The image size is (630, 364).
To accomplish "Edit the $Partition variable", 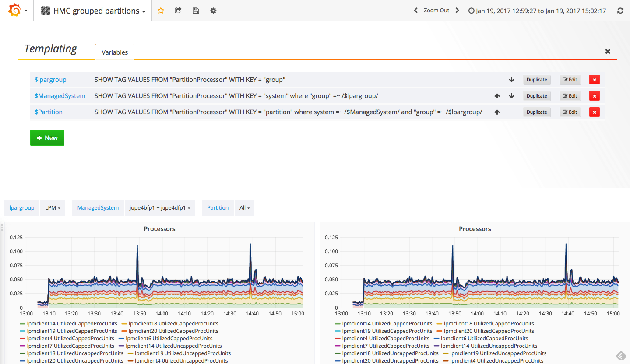I will [x=570, y=112].
